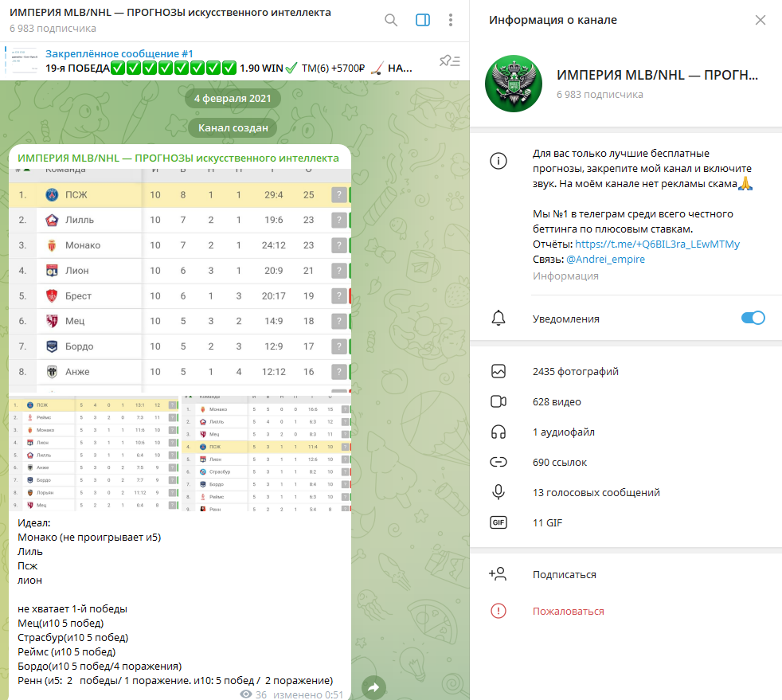The height and width of the screenshot is (700, 782).
Task: Close the channel info panel
Action: click(760, 20)
